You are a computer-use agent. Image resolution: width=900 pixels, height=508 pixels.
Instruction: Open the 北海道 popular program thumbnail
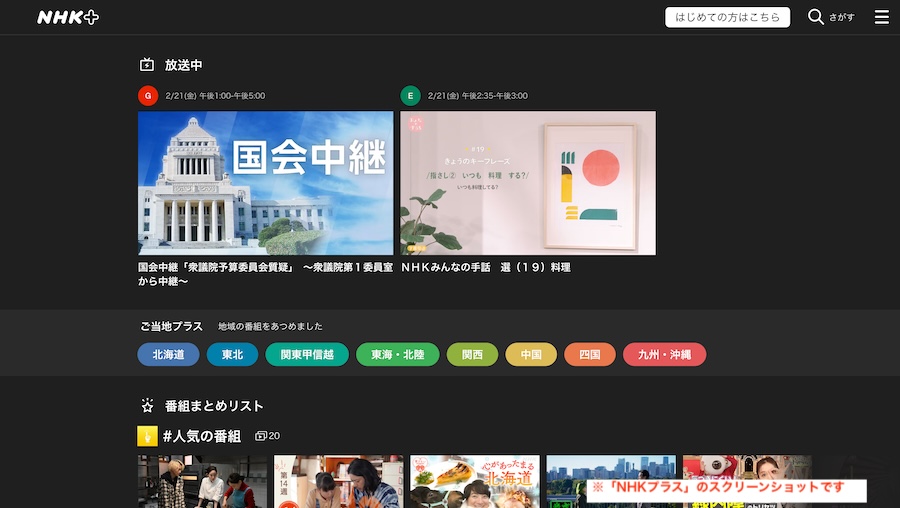475,482
